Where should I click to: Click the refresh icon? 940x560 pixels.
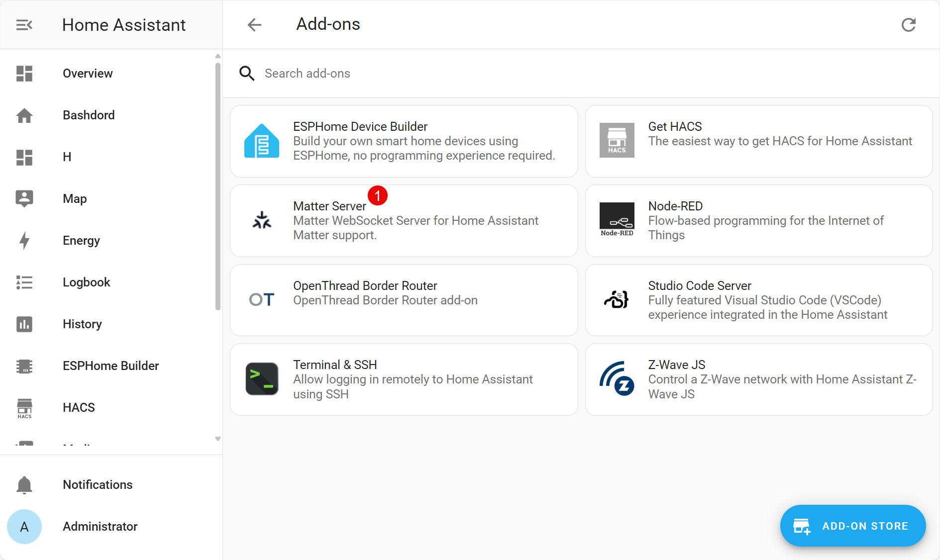(x=909, y=24)
